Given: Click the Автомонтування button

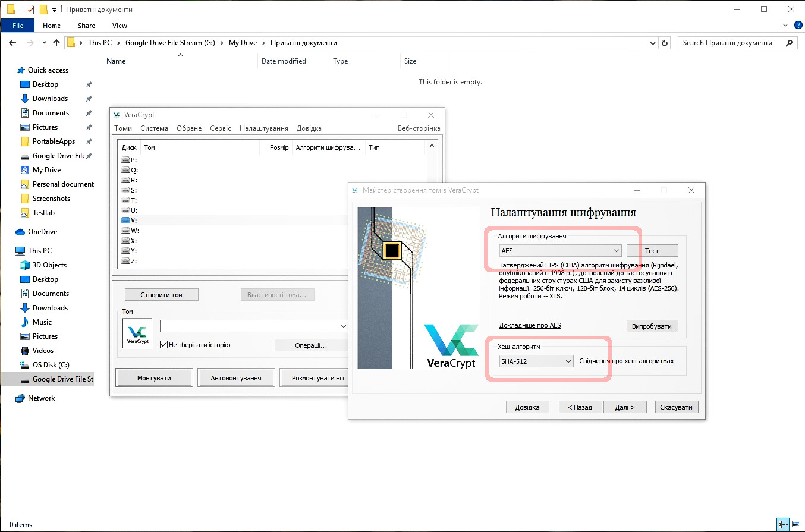Looking at the screenshot, I should [236, 378].
